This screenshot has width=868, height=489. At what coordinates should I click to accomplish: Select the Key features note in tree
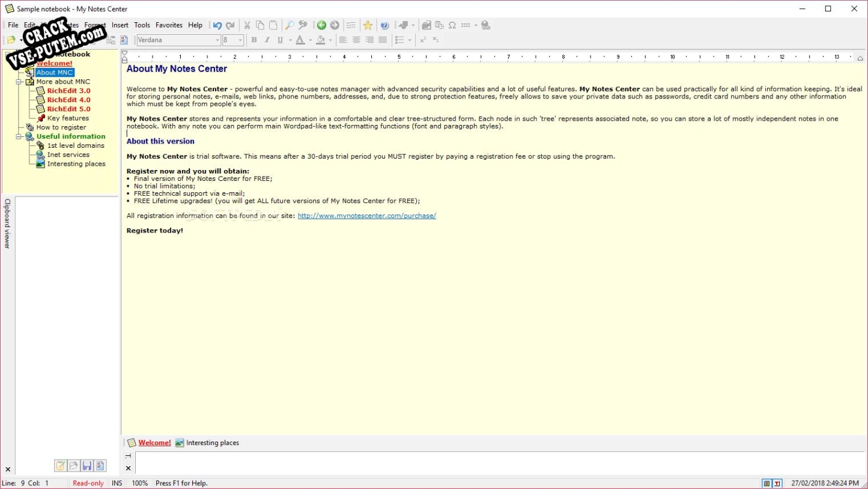coord(68,118)
